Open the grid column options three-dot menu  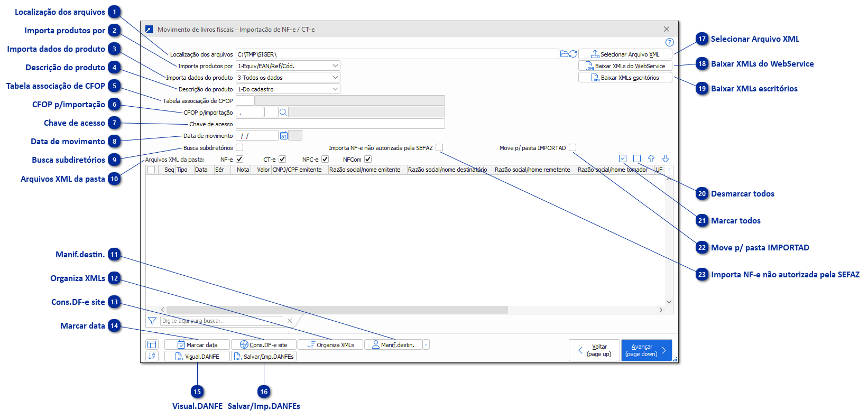point(669,170)
